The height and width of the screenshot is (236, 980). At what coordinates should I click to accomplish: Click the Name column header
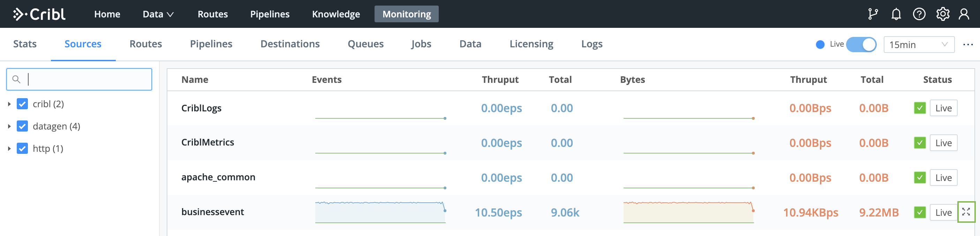click(195, 80)
